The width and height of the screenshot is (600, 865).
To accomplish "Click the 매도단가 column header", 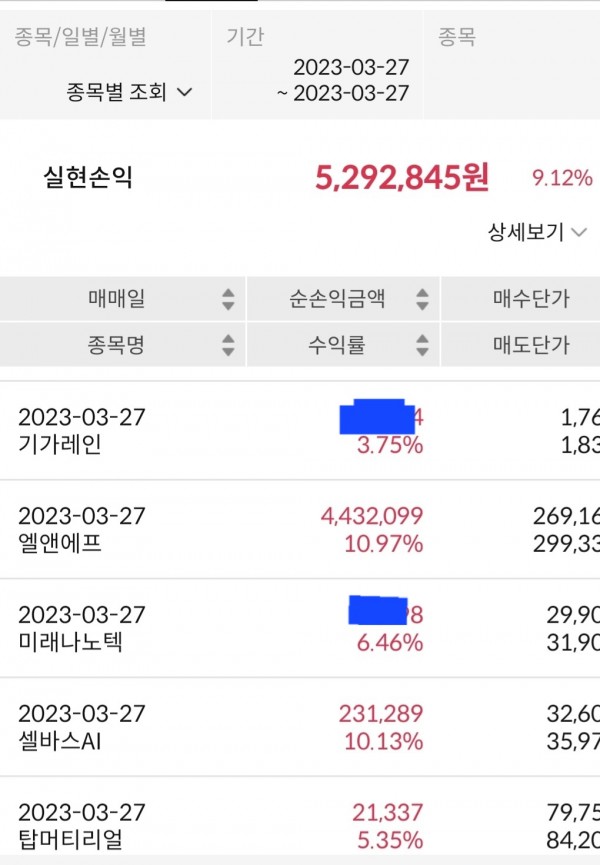I will tap(531, 346).
